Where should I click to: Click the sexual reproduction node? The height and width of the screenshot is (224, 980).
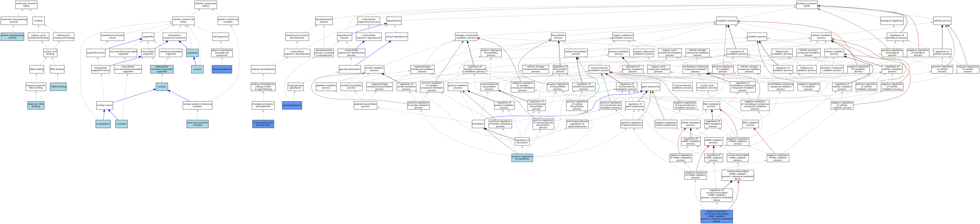coord(396,37)
